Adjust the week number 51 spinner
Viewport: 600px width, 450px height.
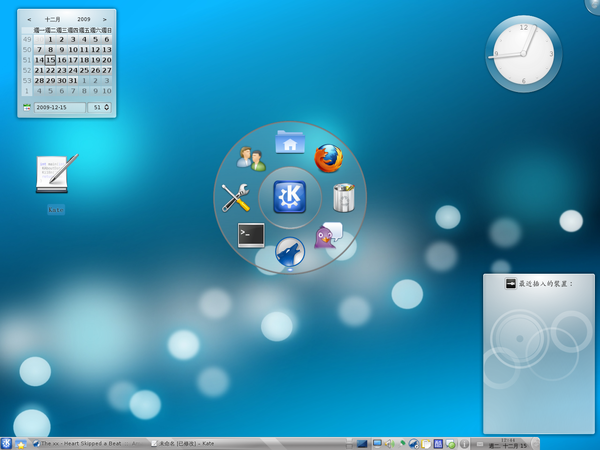pos(99,108)
